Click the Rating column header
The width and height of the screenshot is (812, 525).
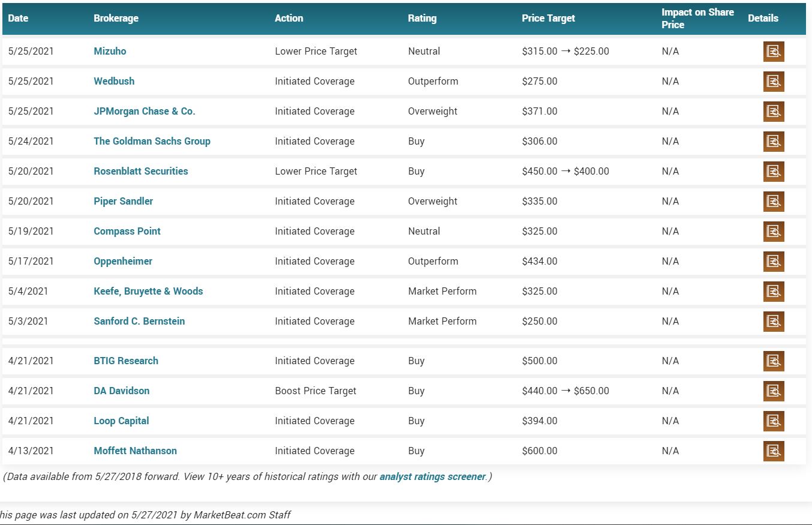pos(422,18)
